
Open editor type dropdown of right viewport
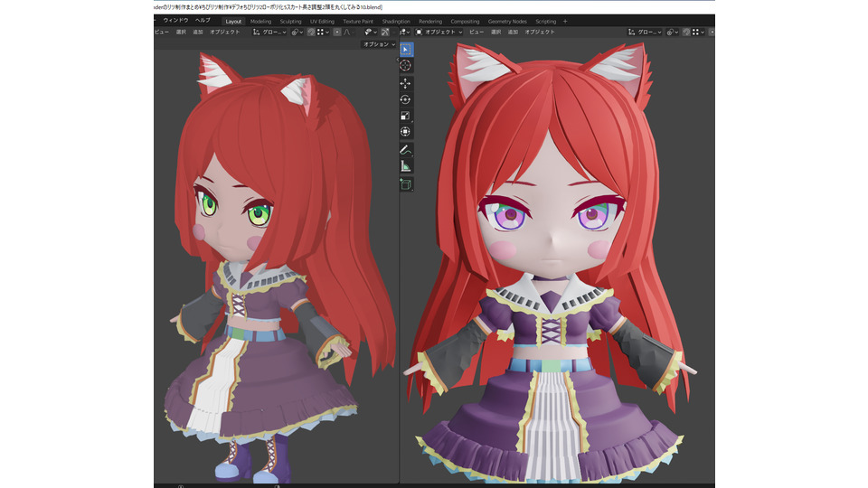[405, 33]
